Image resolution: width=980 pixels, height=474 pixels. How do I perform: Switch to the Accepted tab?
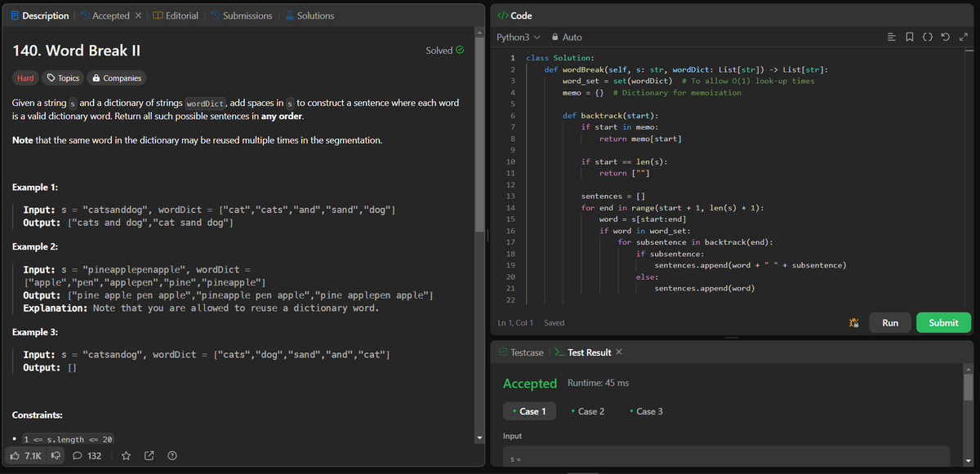(x=105, y=16)
